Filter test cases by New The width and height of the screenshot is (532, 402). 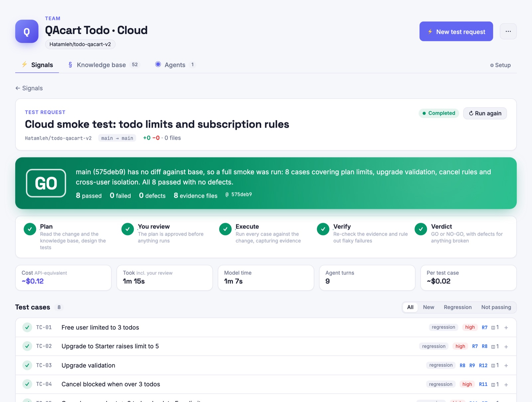(429, 307)
